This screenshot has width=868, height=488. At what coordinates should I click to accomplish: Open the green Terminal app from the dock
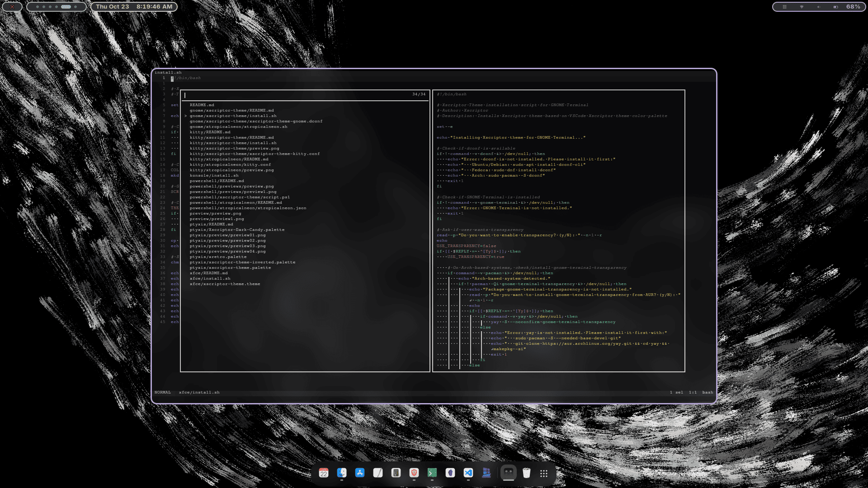(432, 473)
